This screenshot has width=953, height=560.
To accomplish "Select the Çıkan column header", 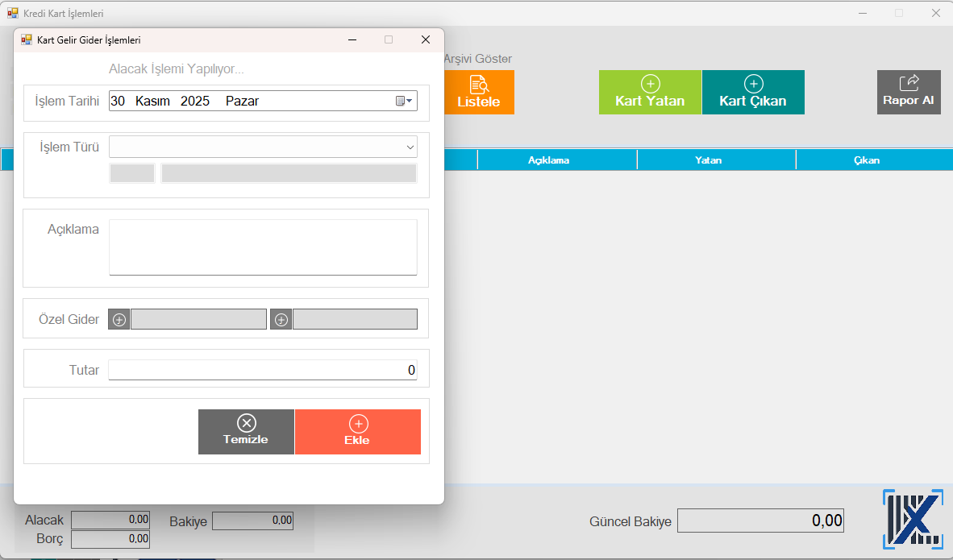I will (x=867, y=160).
